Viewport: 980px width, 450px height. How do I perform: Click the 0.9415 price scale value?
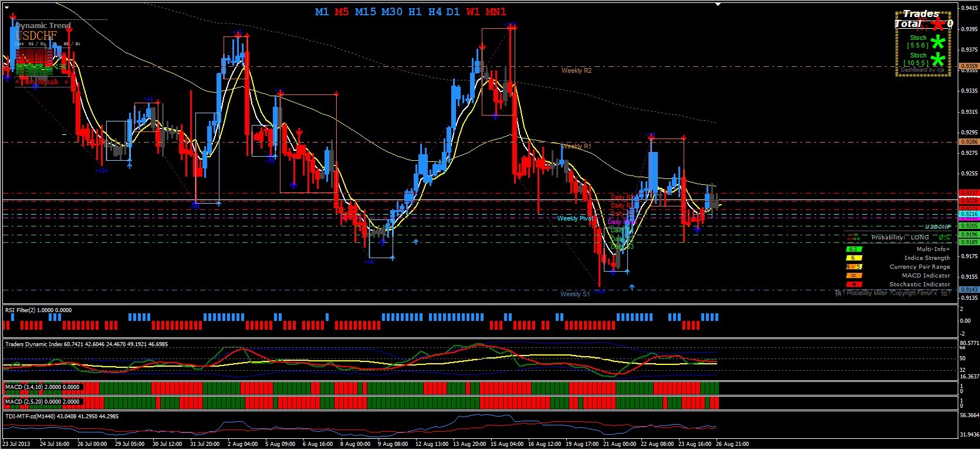pos(969,8)
